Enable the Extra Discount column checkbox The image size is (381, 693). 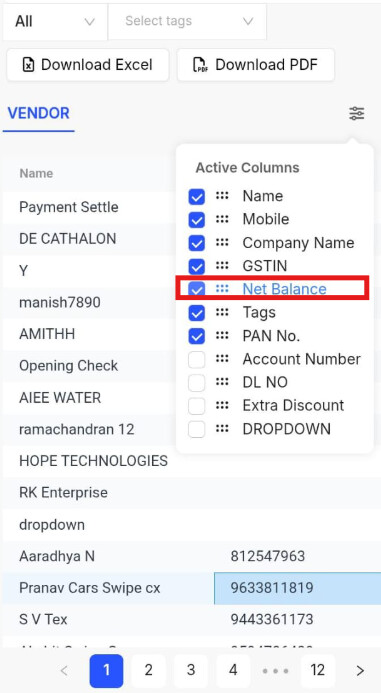pyautogui.click(x=196, y=406)
